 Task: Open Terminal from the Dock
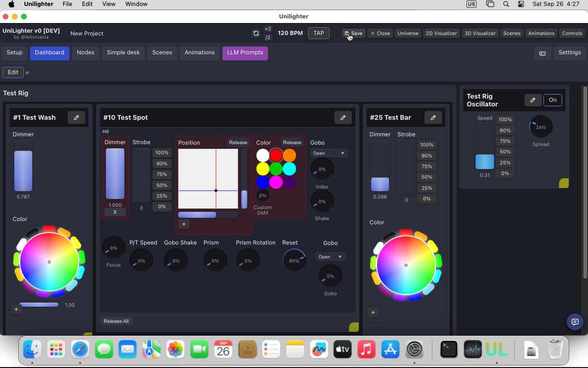coord(448,349)
